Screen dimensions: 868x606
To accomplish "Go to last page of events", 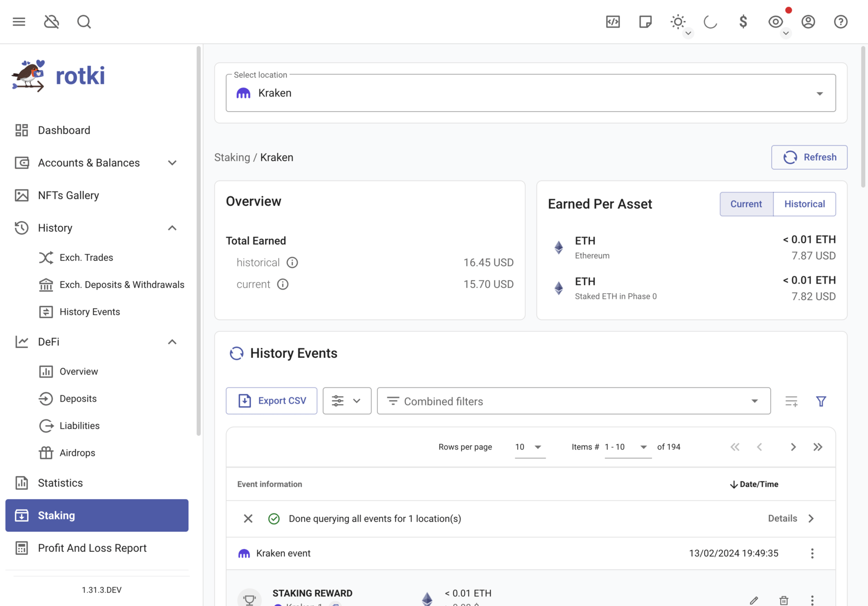I will pos(818,447).
